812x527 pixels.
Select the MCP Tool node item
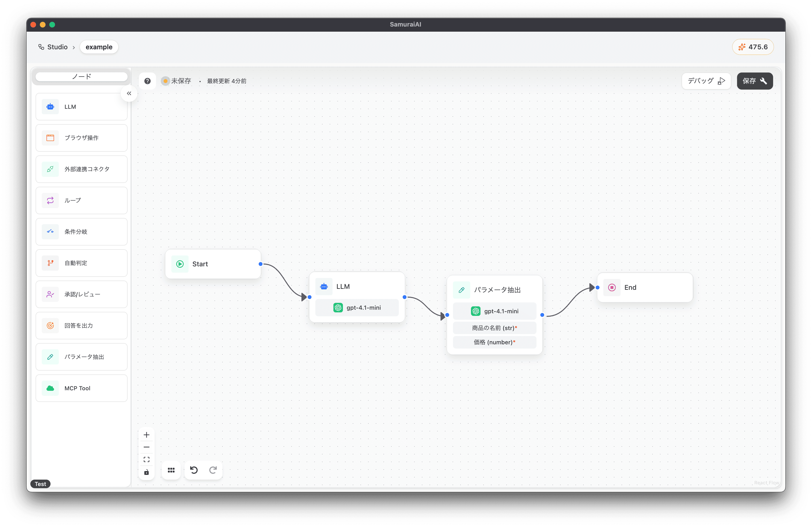pos(82,388)
